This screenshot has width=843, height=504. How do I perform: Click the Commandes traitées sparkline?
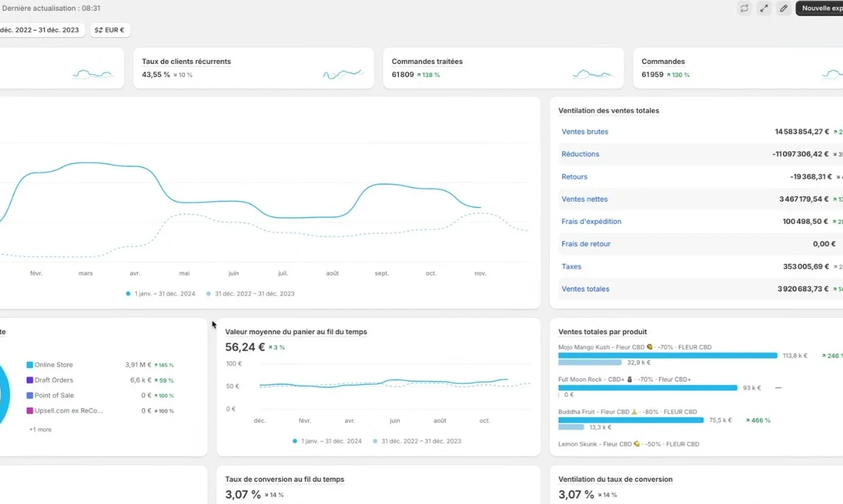pos(593,74)
